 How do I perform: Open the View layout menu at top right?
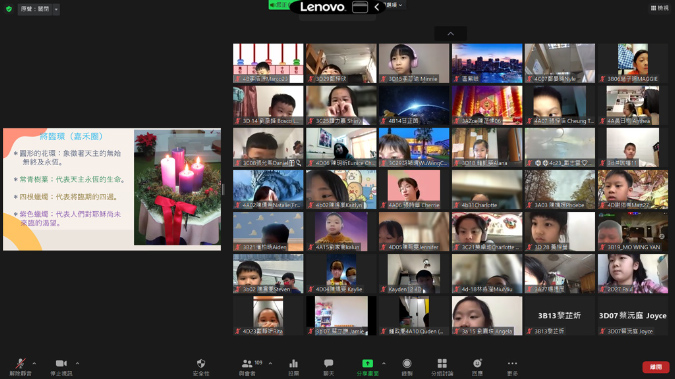pos(659,8)
